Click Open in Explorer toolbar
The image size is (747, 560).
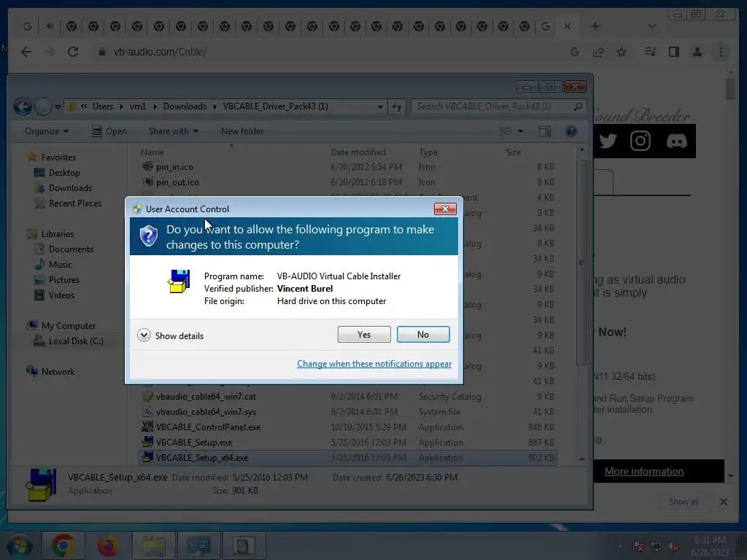[109, 131]
